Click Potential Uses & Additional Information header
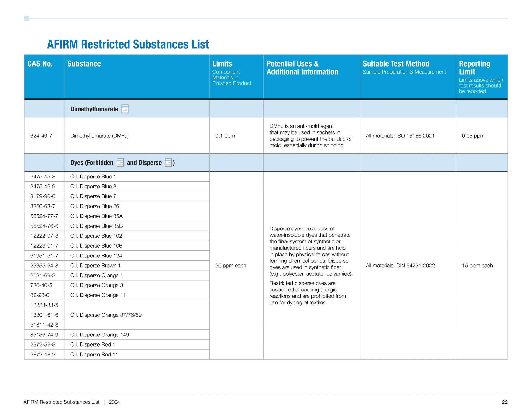The height and width of the screenshot is (411, 532). (x=302, y=68)
